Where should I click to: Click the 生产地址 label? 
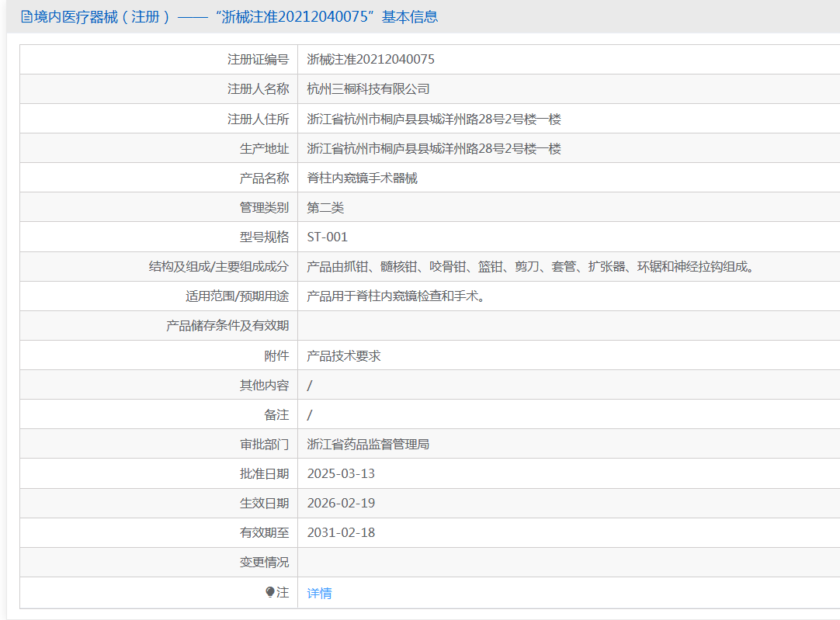(x=264, y=148)
